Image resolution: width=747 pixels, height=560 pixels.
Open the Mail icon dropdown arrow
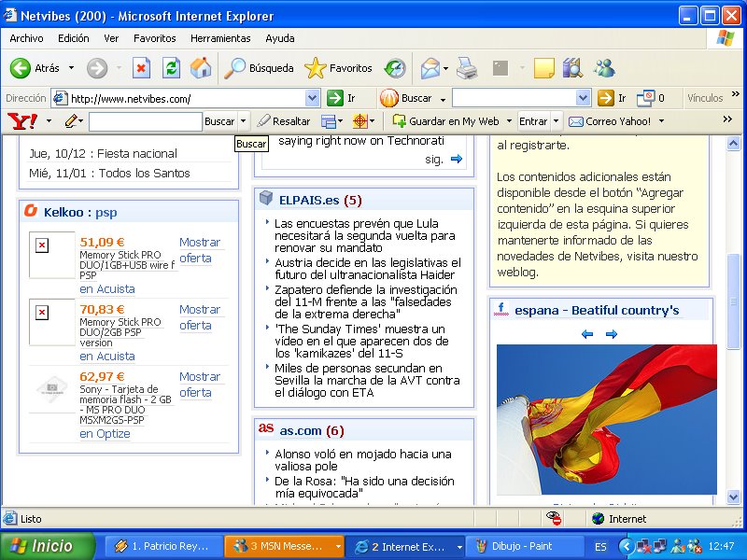[445, 68]
